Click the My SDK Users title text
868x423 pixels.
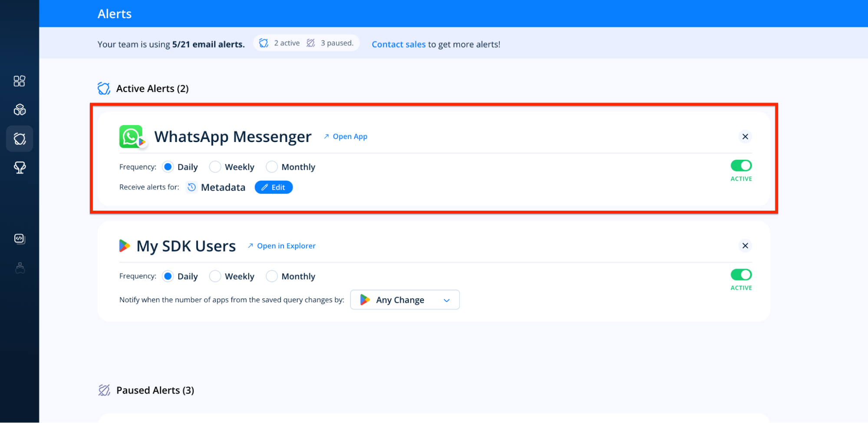pyautogui.click(x=186, y=246)
